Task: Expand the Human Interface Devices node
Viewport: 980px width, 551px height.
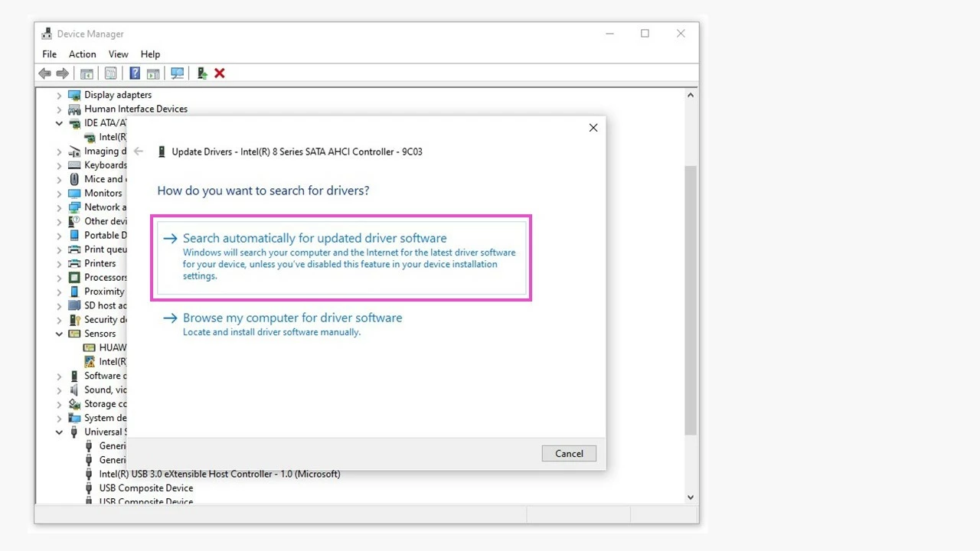Action: (x=59, y=109)
